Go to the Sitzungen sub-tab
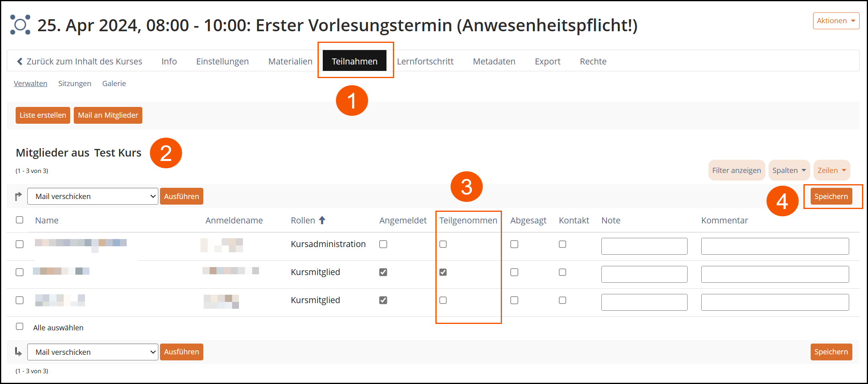 [75, 83]
